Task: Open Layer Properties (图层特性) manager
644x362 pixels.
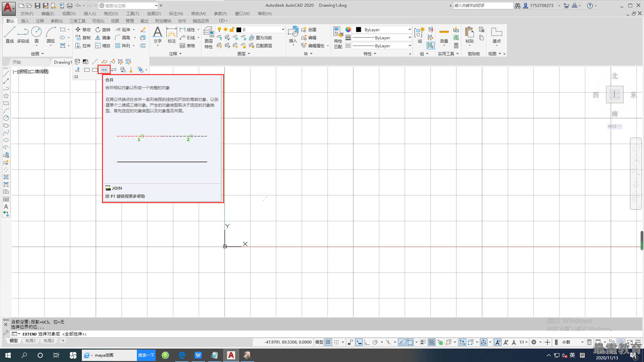Action: pyautogui.click(x=209, y=38)
